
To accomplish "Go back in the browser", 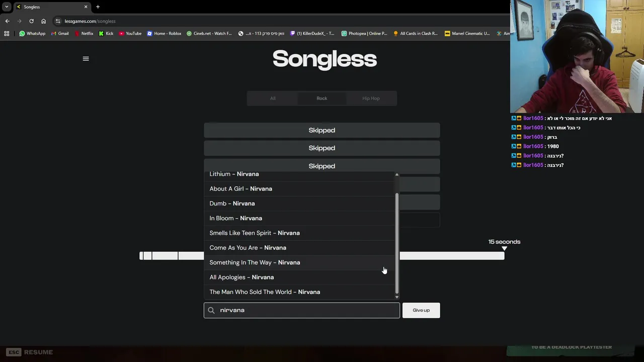I will pos(7,21).
